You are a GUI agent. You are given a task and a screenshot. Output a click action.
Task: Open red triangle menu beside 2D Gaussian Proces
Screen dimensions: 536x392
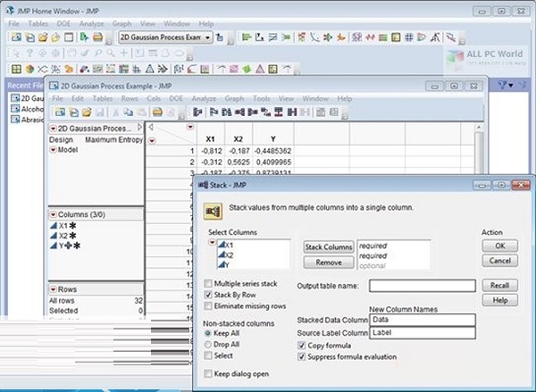pos(53,129)
